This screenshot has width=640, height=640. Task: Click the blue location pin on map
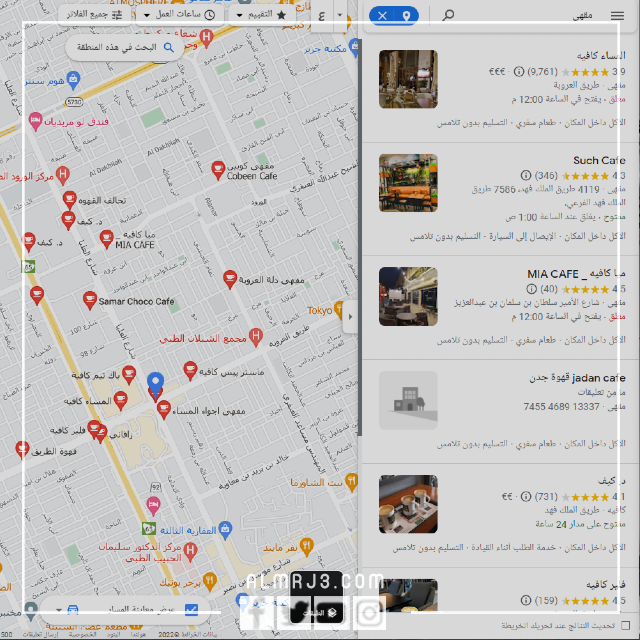click(155, 382)
